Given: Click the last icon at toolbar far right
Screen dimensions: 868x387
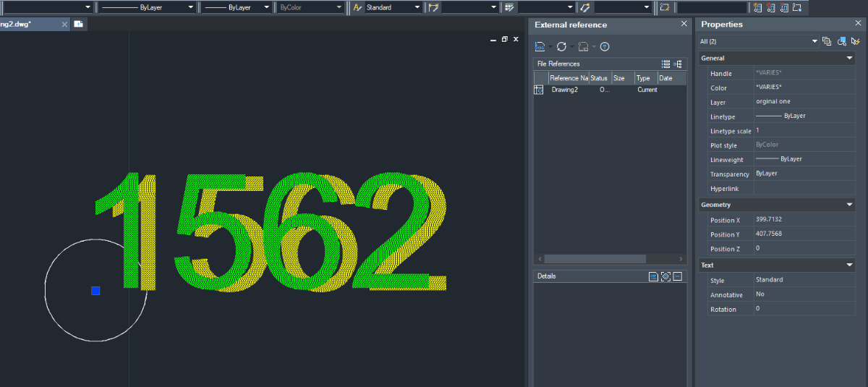Looking at the screenshot, I should 796,7.
